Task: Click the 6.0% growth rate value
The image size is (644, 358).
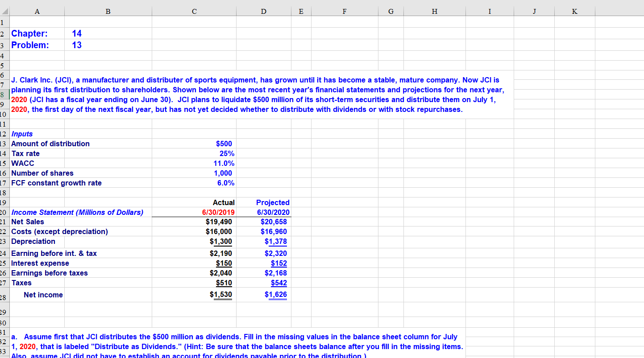Action: pos(226,183)
